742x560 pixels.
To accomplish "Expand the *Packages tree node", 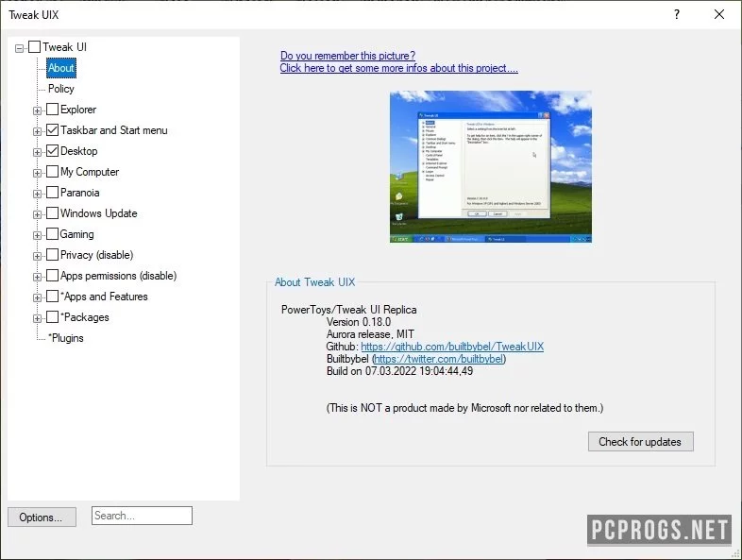I will coord(37,318).
